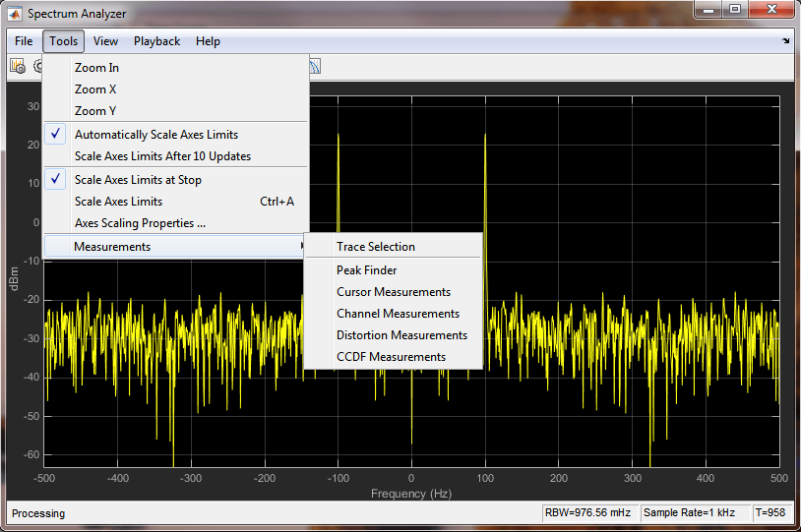Select Zoom Y menu entry
This screenshot has height=532, width=801.
[176, 111]
